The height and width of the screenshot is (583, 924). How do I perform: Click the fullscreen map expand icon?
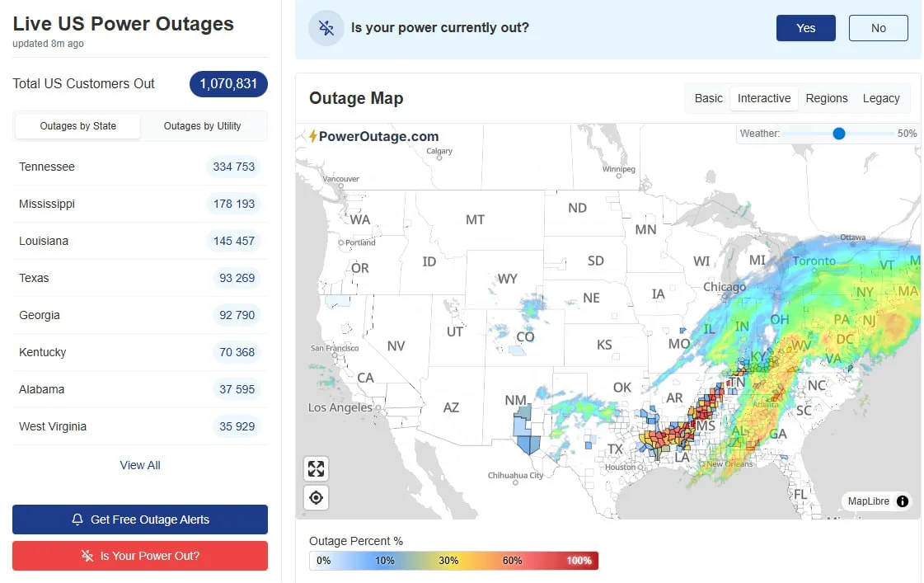click(x=316, y=469)
